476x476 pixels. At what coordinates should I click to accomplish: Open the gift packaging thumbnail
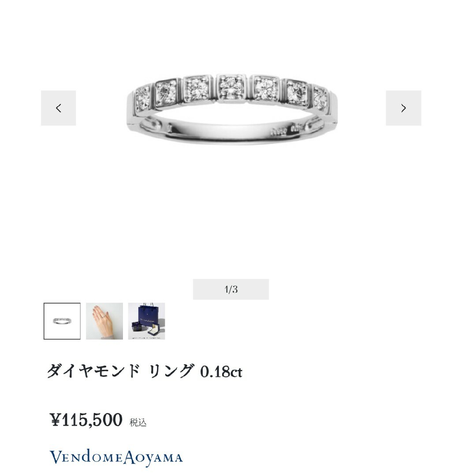[147, 321]
